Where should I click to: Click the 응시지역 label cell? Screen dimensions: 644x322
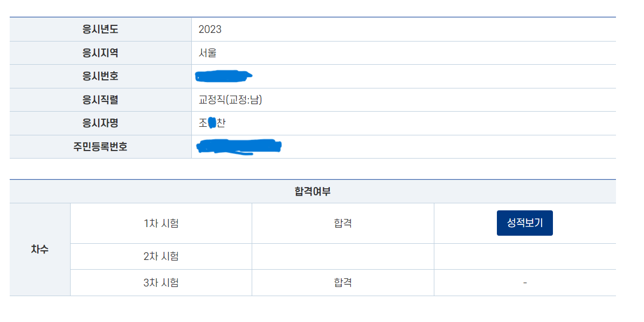100,53
